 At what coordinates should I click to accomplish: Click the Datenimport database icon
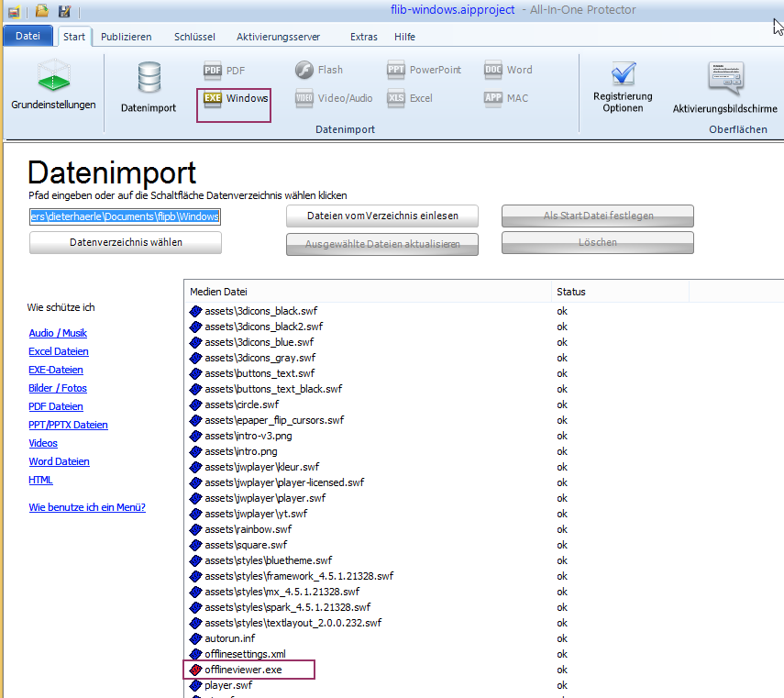[x=148, y=87]
